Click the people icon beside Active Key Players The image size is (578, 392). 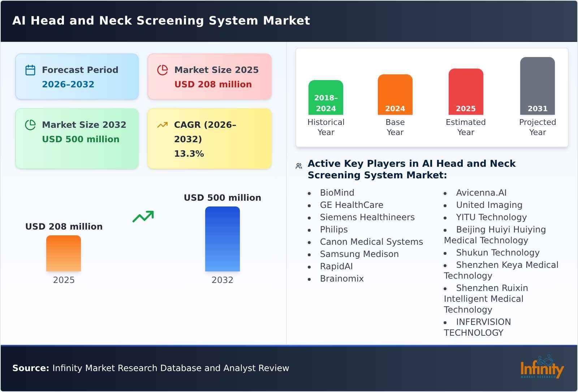point(299,166)
